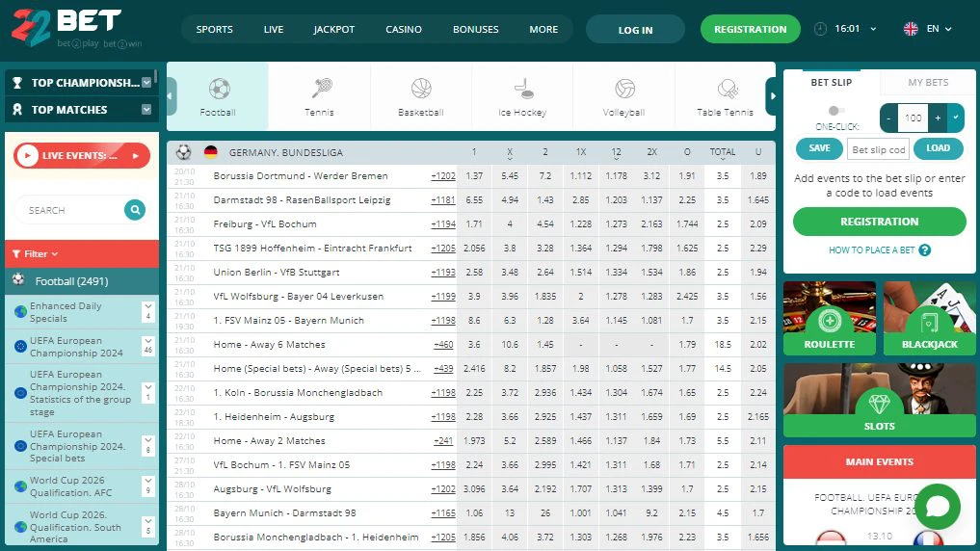Click the bet slip Registration button
This screenshot has width=980, height=551.
pyautogui.click(x=880, y=222)
